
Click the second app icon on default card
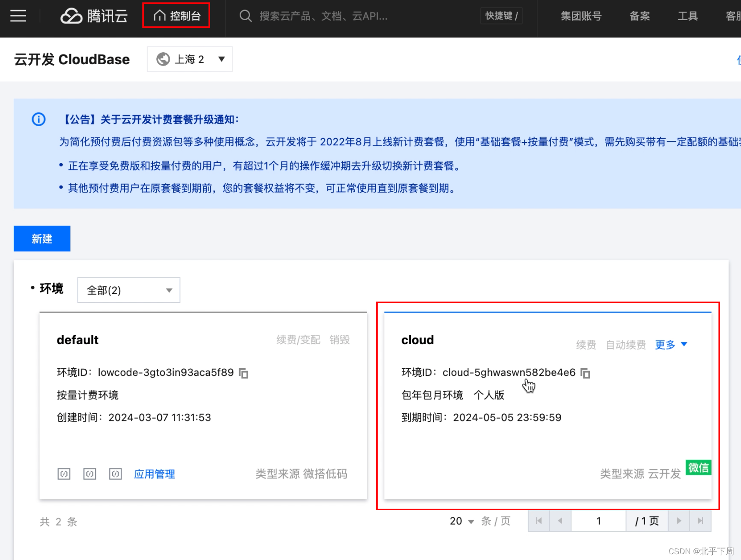(x=90, y=474)
